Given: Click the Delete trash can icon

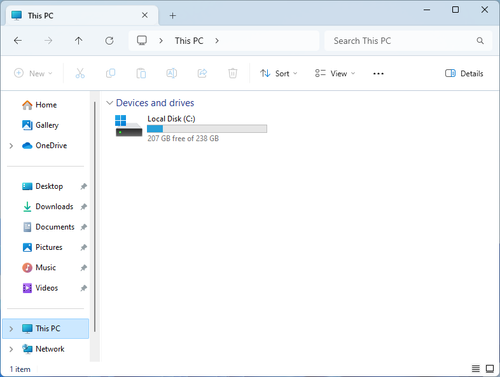Looking at the screenshot, I should tap(233, 73).
